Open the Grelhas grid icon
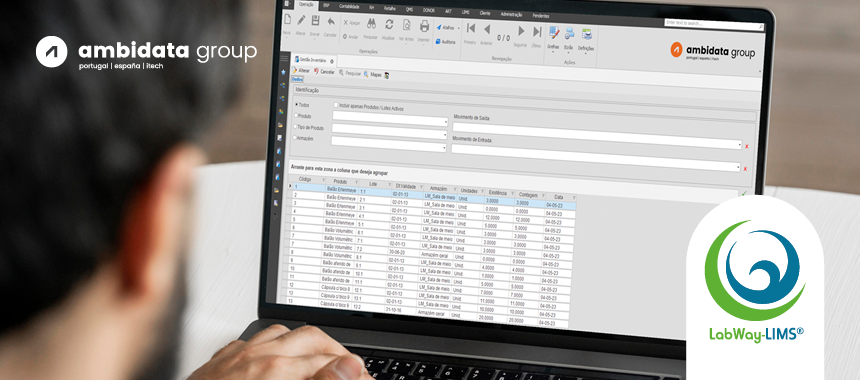The image size is (860, 380). coord(554,32)
